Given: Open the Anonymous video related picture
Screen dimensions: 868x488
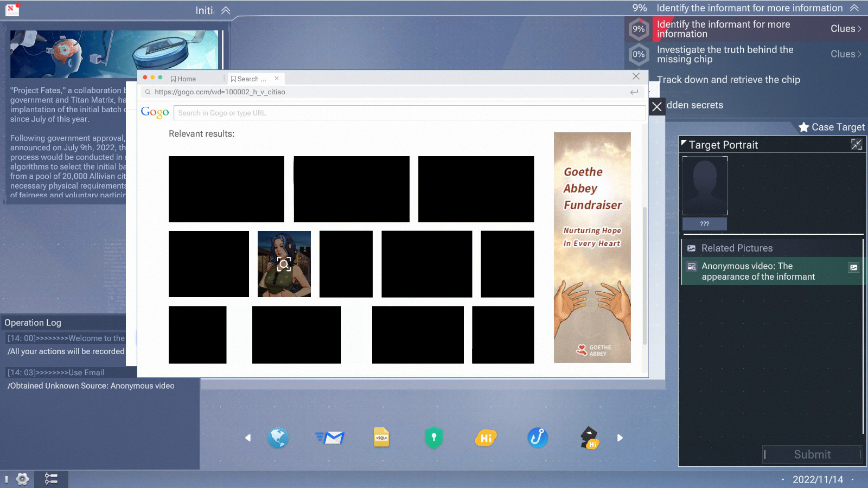Looking at the screenshot, I should [757, 271].
